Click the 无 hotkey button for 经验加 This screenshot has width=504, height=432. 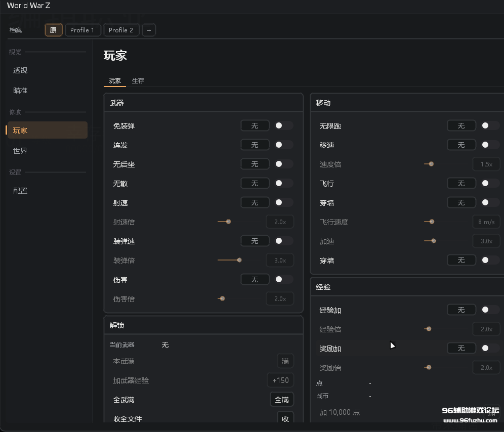[x=461, y=310]
